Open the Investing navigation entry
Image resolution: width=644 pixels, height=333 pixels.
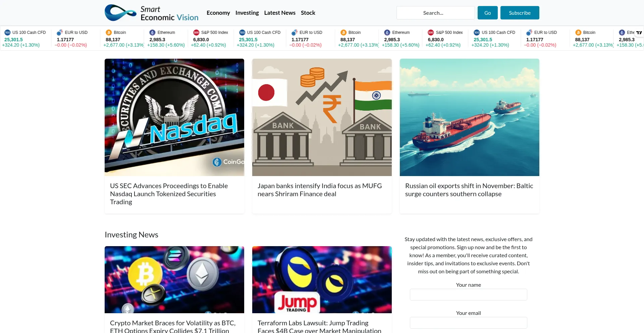247,12
